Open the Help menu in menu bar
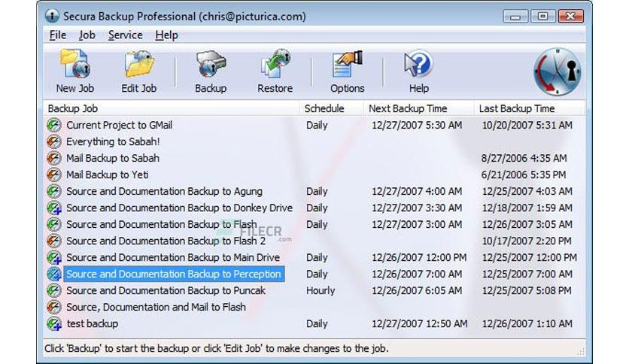Viewport: 629px width, 364px height. tap(166, 35)
